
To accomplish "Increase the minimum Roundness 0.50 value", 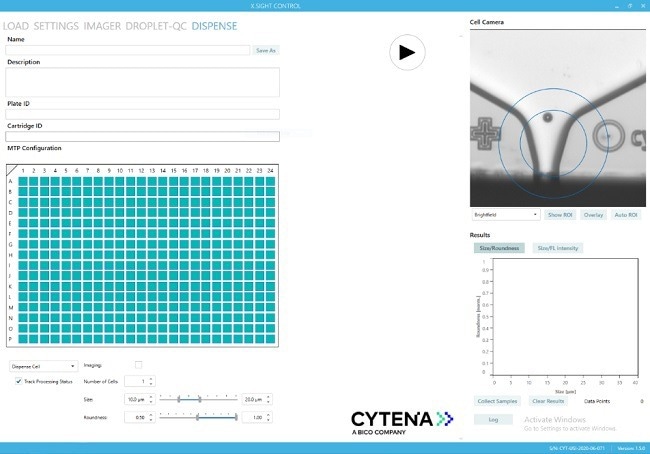I will tap(151, 415).
